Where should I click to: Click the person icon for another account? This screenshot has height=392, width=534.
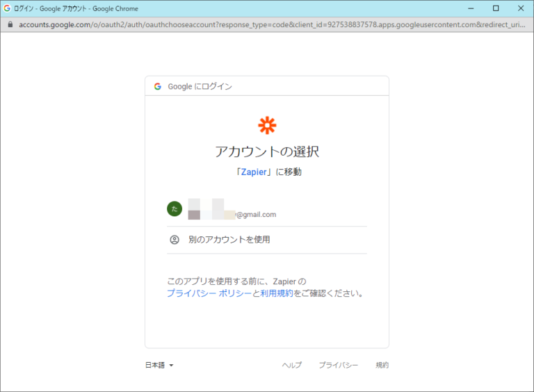175,240
